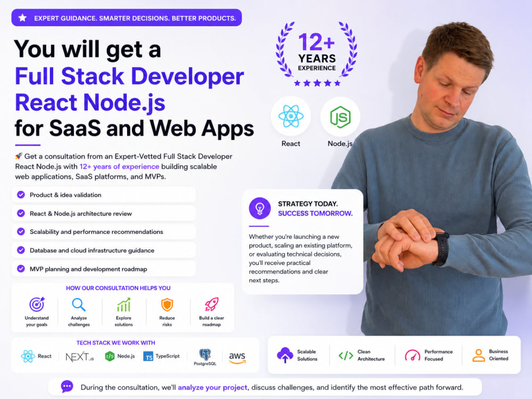Click the five stars under the experience badge
This screenshot has width=532, height=399.
[317, 83]
